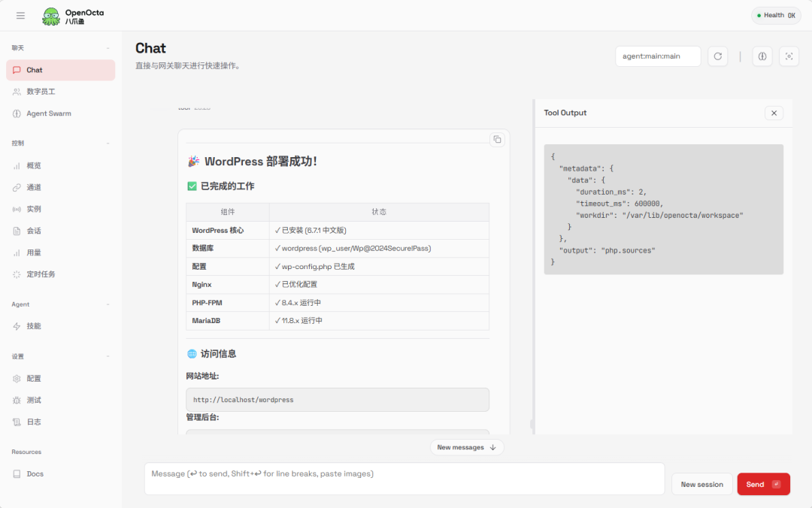
Task: Go to 定时任务 page
Action: (x=61, y=274)
